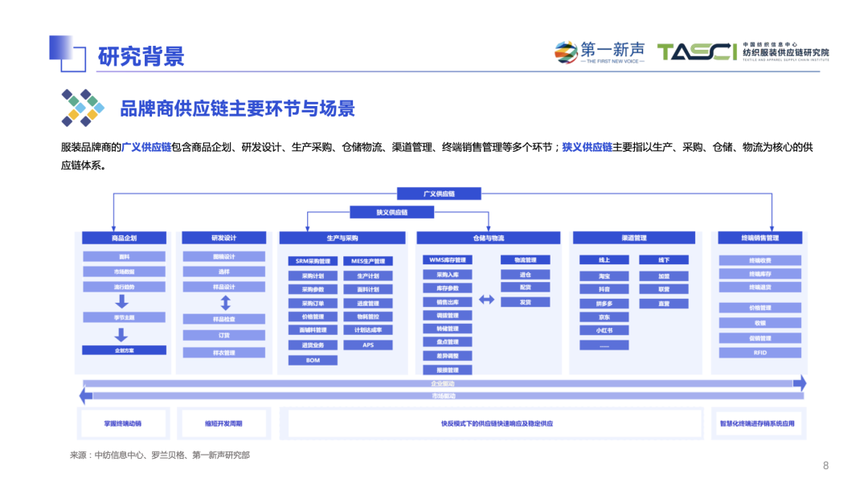The image size is (868, 486).
Task: Click the 进度管理 box
Action: pos(368,304)
